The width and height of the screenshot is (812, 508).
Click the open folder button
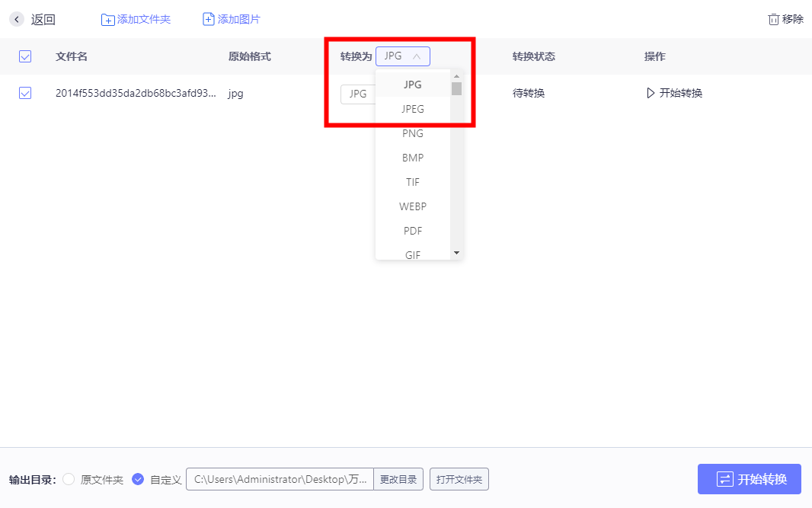click(x=459, y=480)
